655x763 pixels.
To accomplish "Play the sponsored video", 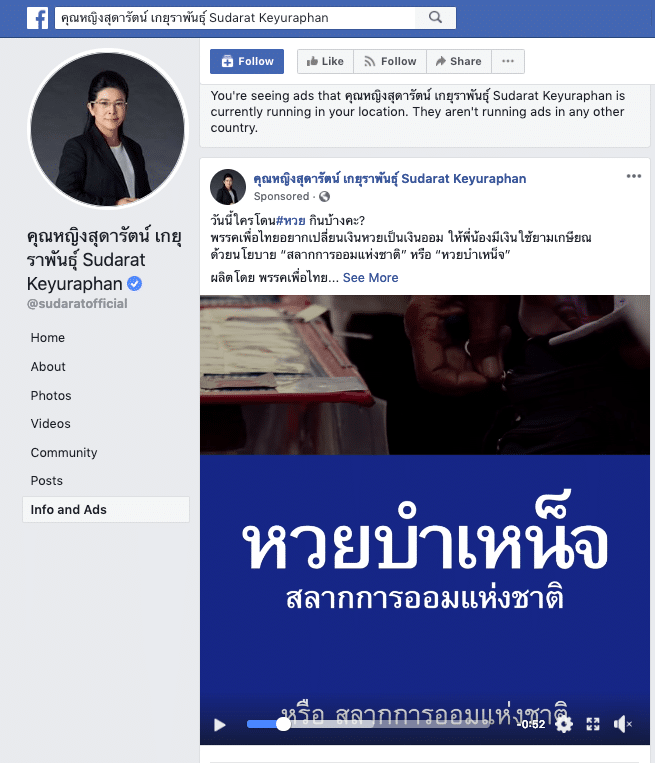I will (220, 725).
